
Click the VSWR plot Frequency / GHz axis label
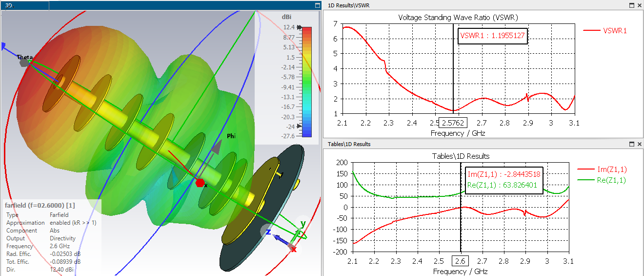coord(458,133)
